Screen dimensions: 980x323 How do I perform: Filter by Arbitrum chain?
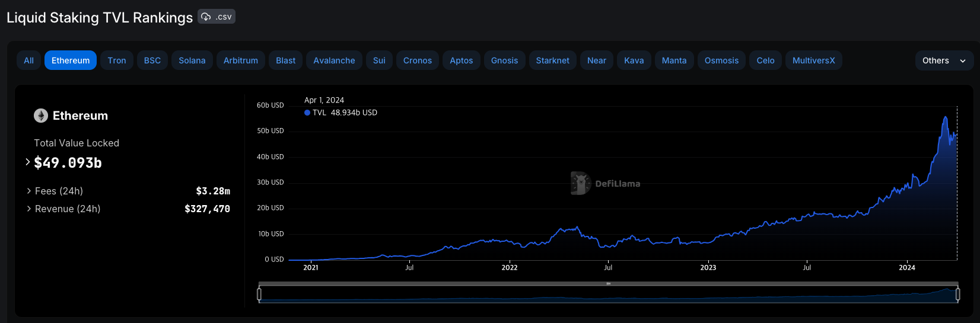tap(240, 60)
